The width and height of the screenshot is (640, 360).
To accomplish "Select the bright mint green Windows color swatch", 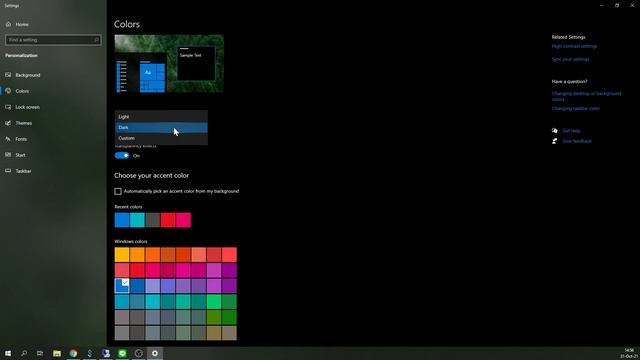I will tap(214, 302).
